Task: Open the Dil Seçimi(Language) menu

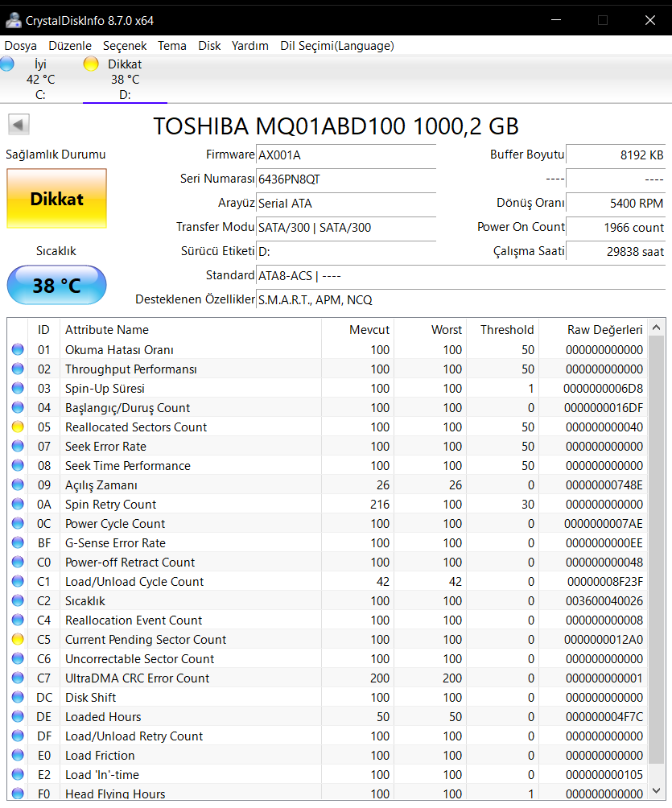Action: 336,46
